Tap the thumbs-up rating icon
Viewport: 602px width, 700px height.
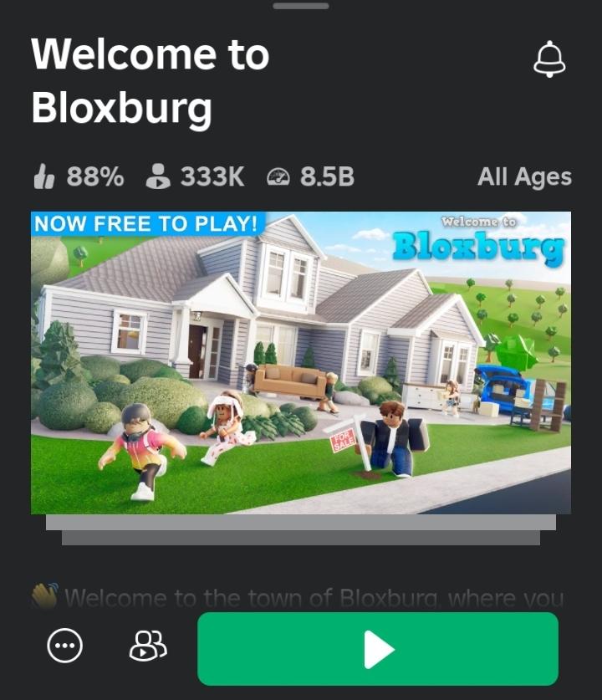tap(43, 176)
